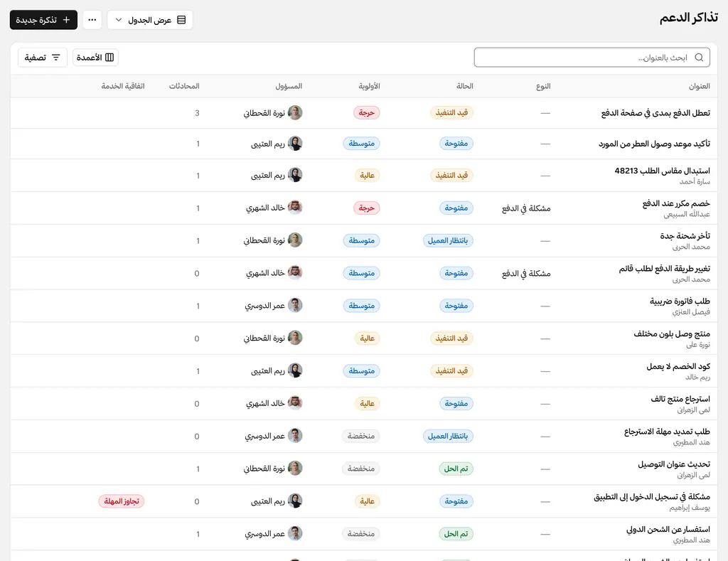This screenshot has height=561, width=728.
Task: Click حرجة priority on خصم مكرر row
Action: [x=367, y=208]
